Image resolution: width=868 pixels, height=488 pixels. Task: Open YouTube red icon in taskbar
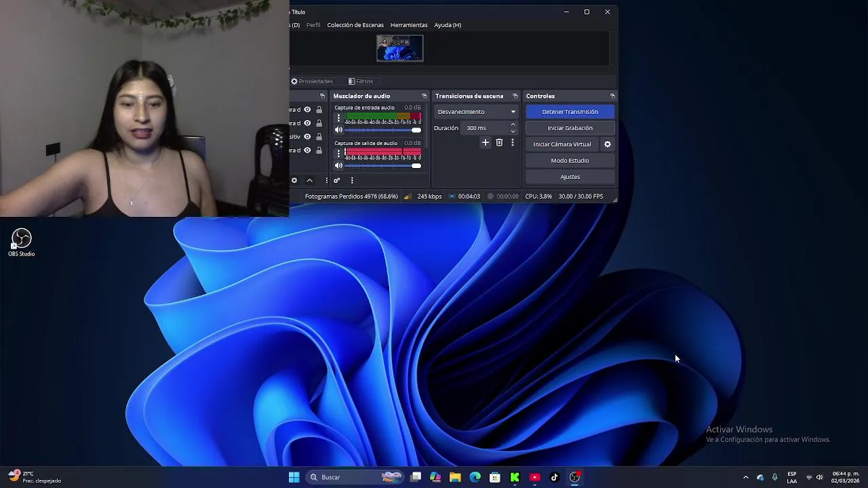pos(534,477)
